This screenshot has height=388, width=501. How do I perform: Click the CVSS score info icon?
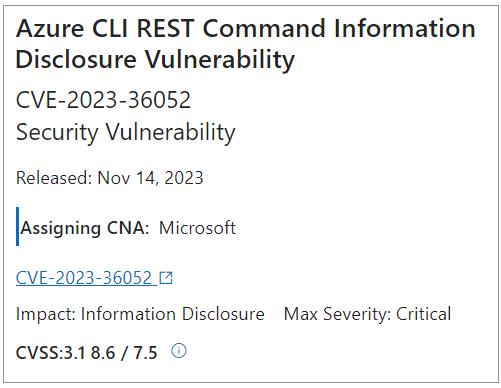click(179, 351)
